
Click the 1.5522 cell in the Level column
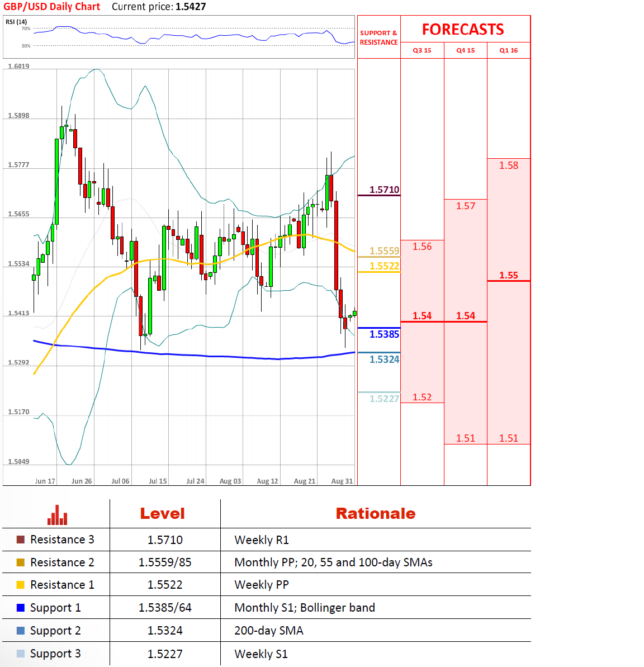click(x=165, y=585)
